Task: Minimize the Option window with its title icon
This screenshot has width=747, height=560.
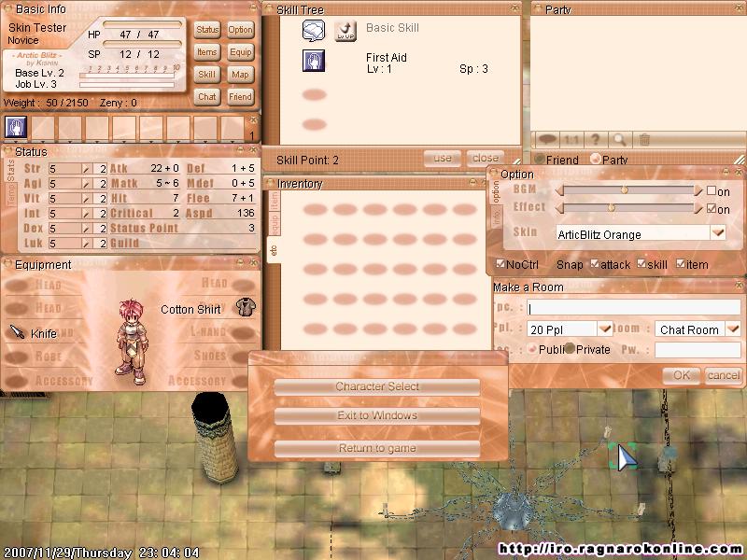Action: click(726, 171)
